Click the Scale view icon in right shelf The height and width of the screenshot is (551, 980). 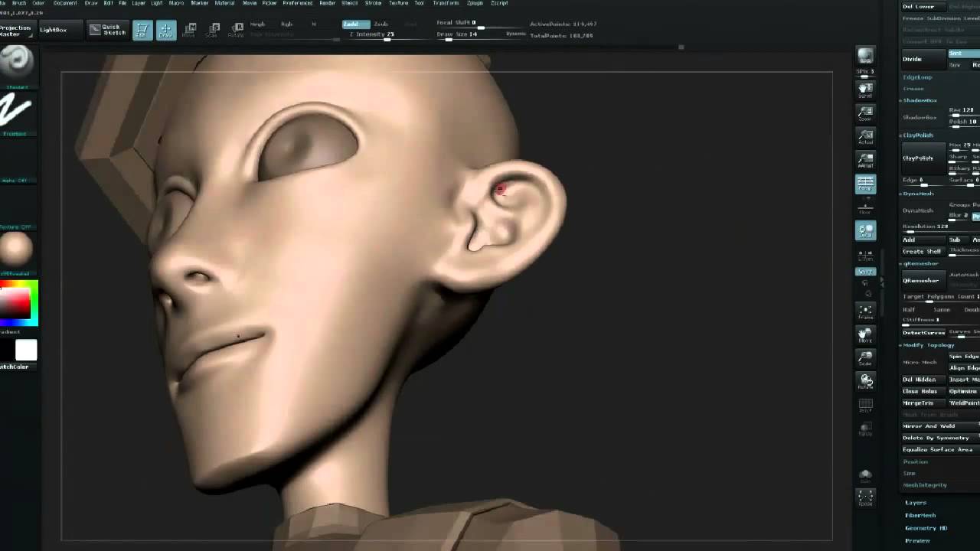pyautogui.click(x=865, y=357)
